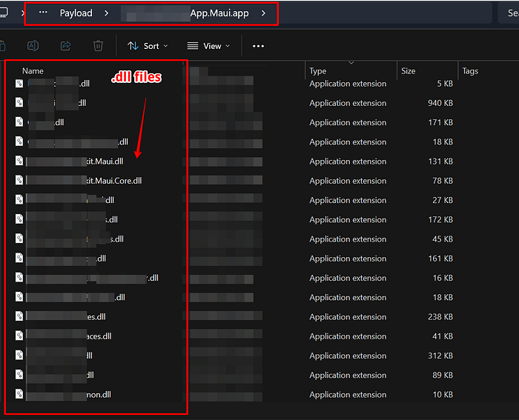Click dll icon of the 161 KB file
The image size is (519, 420).
19,258
